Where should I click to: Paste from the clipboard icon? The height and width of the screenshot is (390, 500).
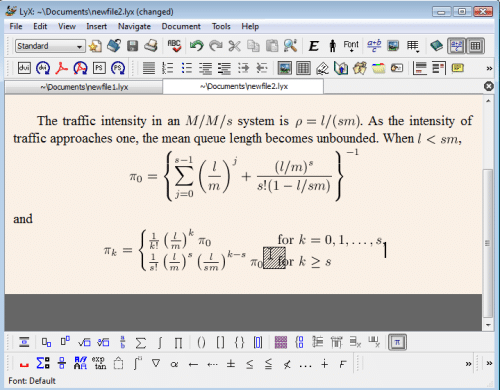pos(272,46)
